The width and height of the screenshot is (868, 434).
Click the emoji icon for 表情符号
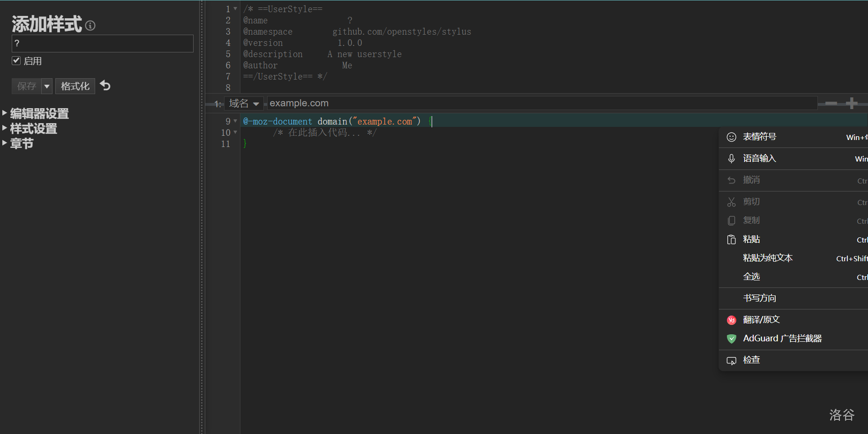[731, 137]
